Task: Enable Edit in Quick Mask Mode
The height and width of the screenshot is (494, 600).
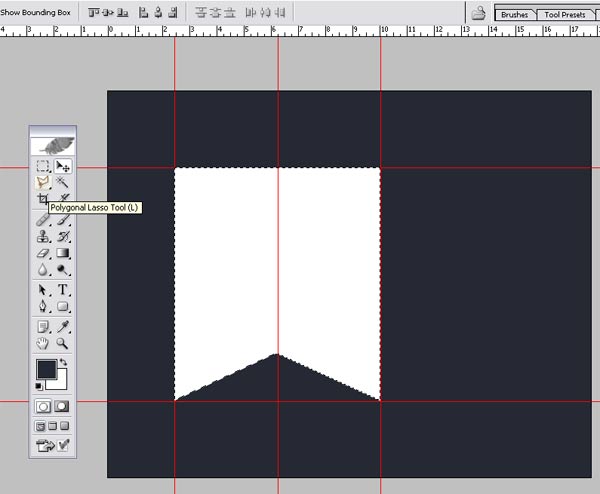Action: click(x=62, y=406)
